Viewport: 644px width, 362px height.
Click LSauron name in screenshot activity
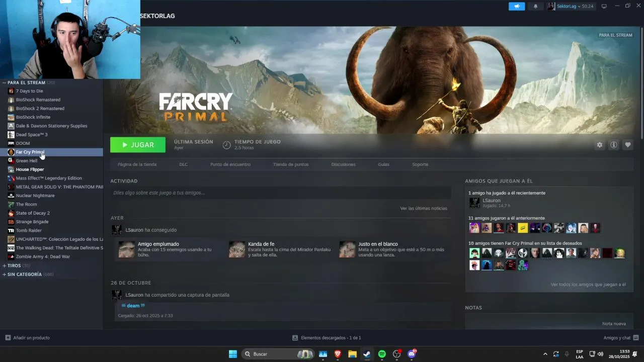tap(134, 295)
